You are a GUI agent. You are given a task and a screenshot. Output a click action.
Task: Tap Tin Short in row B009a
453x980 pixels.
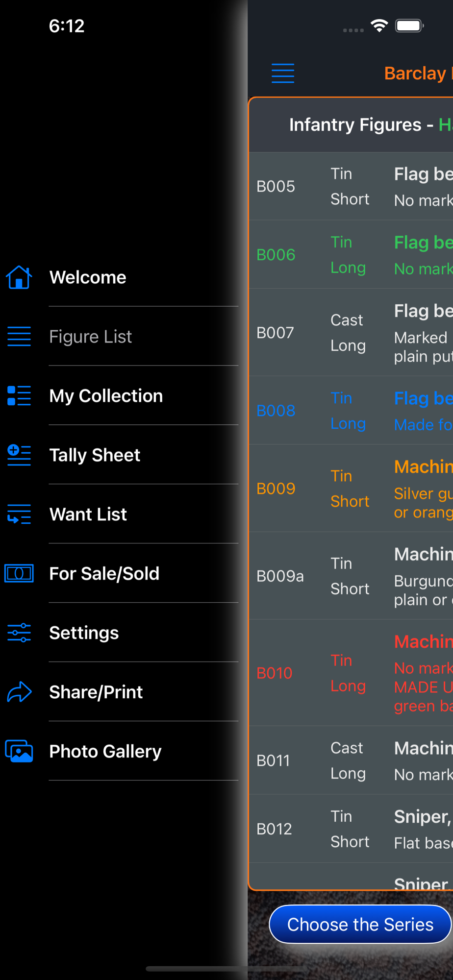click(x=350, y=576)
